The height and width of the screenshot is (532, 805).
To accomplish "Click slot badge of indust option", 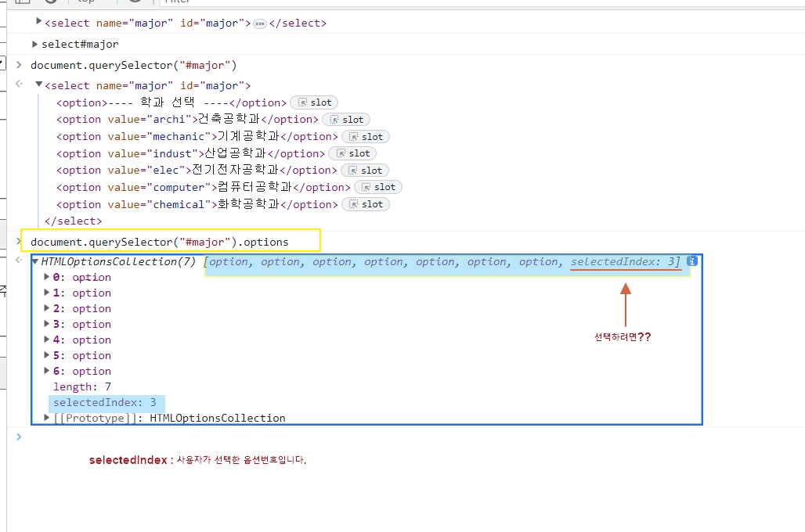I will pyautogui.click(x=352, y=153).
